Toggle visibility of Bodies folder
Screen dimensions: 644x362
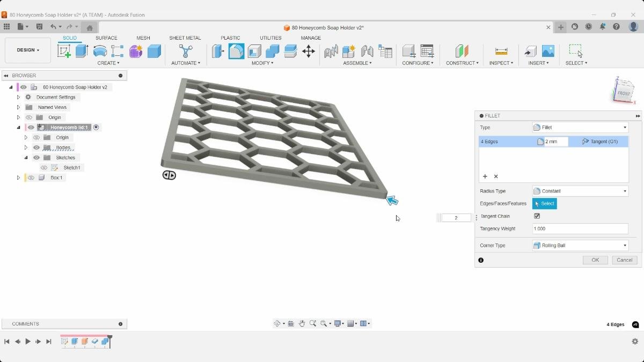tap(36, 147)
